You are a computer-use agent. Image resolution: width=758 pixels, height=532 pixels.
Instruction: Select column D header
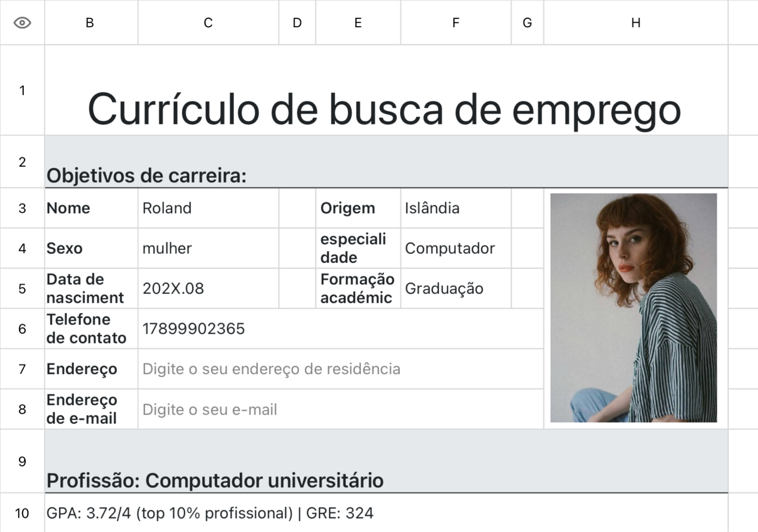click(297, 22)
